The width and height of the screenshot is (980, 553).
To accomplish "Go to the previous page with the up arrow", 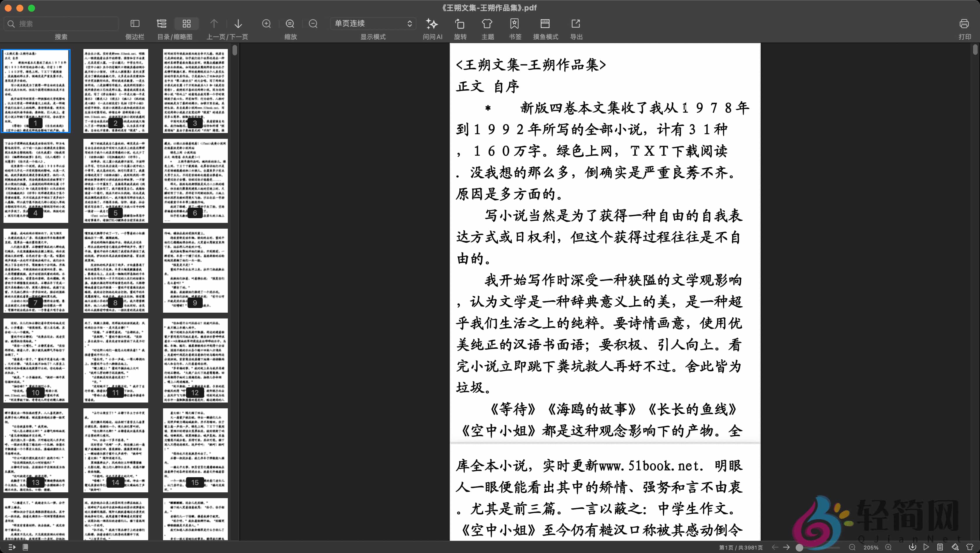I will (x=214, y=24).
